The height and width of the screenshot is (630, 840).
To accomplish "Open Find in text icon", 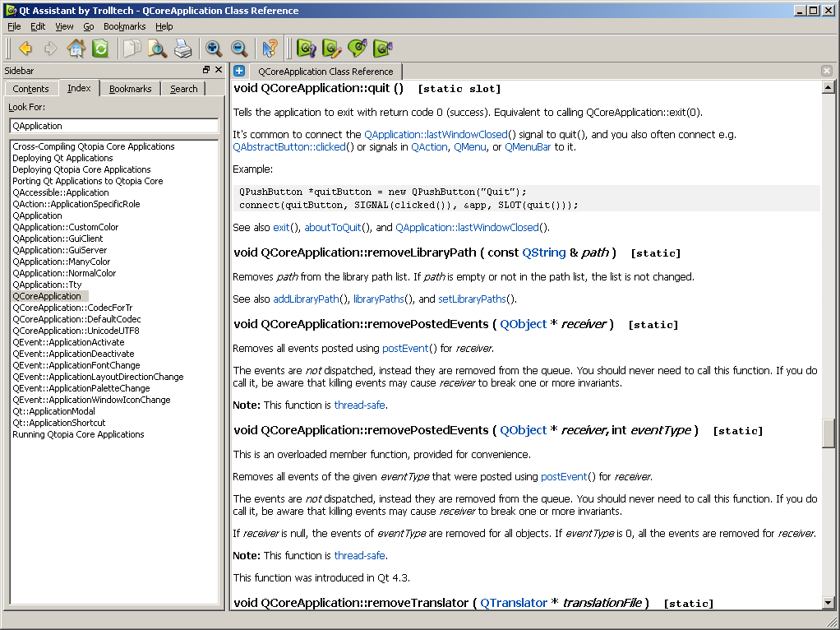I will [x=157, y=49].
